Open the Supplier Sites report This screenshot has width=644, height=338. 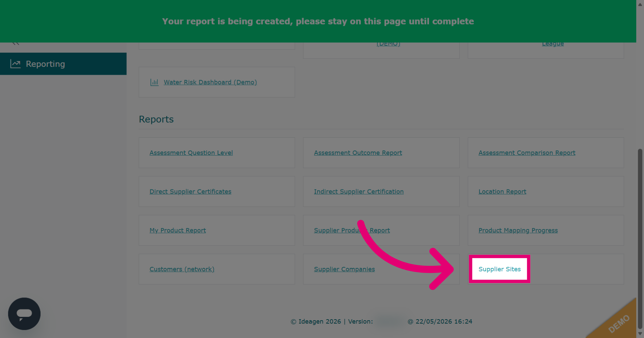500,269
